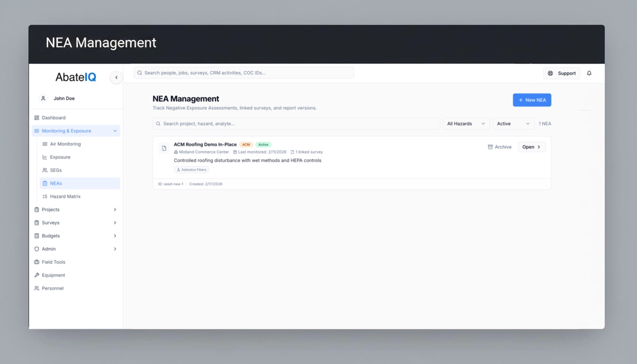
Task: Open the Dashboard menu item
Action: point(76,118)
